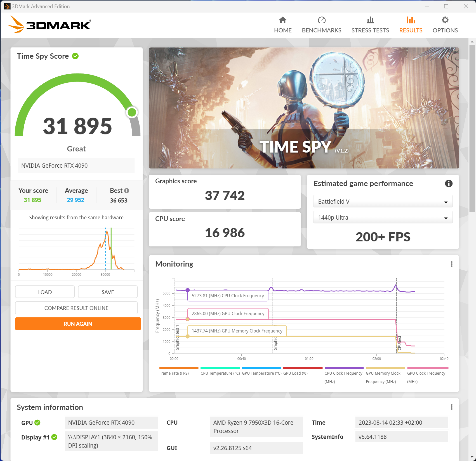476x461 pixels.
Task: Maximize the 3DMark window
Action: point(446,6)
